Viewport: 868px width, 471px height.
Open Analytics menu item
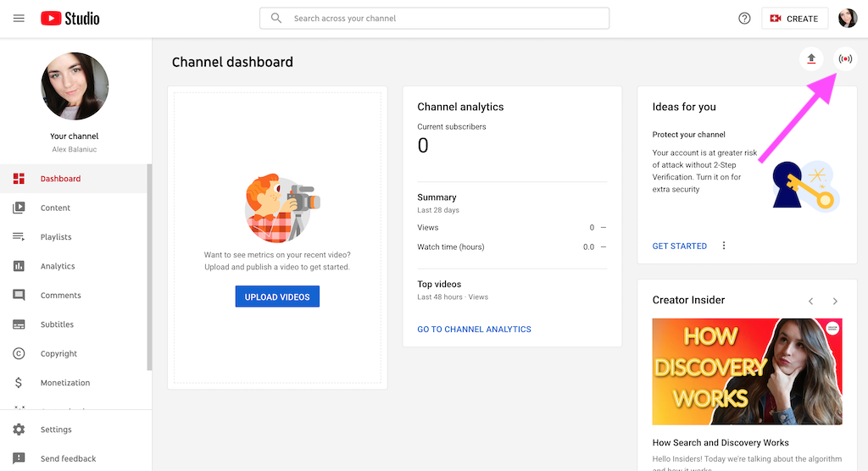[74, 266]
